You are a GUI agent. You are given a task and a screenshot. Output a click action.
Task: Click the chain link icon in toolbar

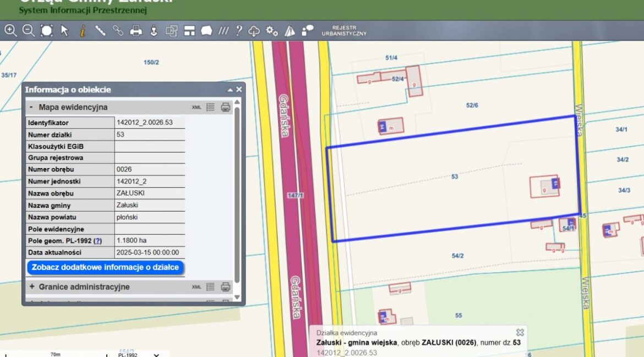[118, 30]
